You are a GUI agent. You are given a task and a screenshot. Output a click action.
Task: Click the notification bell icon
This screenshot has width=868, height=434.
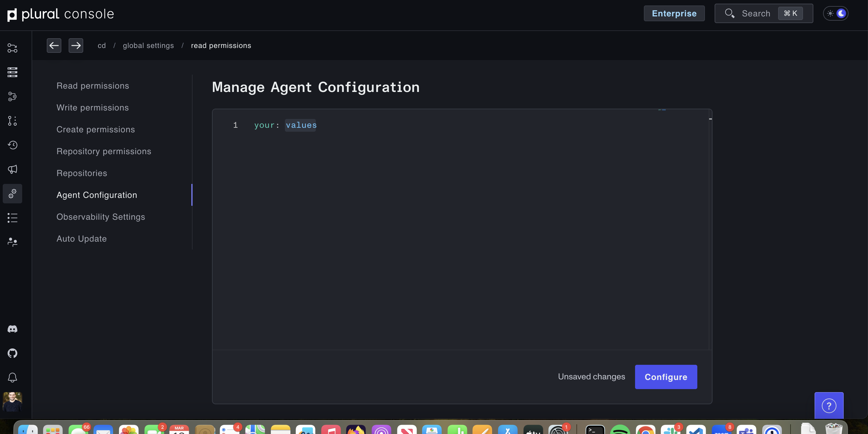tap(12, 378)
